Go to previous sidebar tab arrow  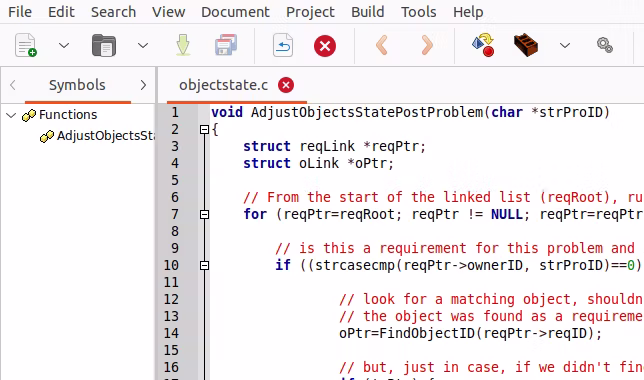point(13,85)
